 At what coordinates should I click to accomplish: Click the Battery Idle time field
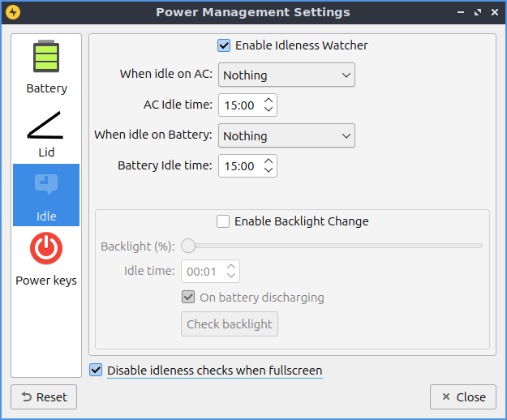pyautogui.click(x=239, y=166)
